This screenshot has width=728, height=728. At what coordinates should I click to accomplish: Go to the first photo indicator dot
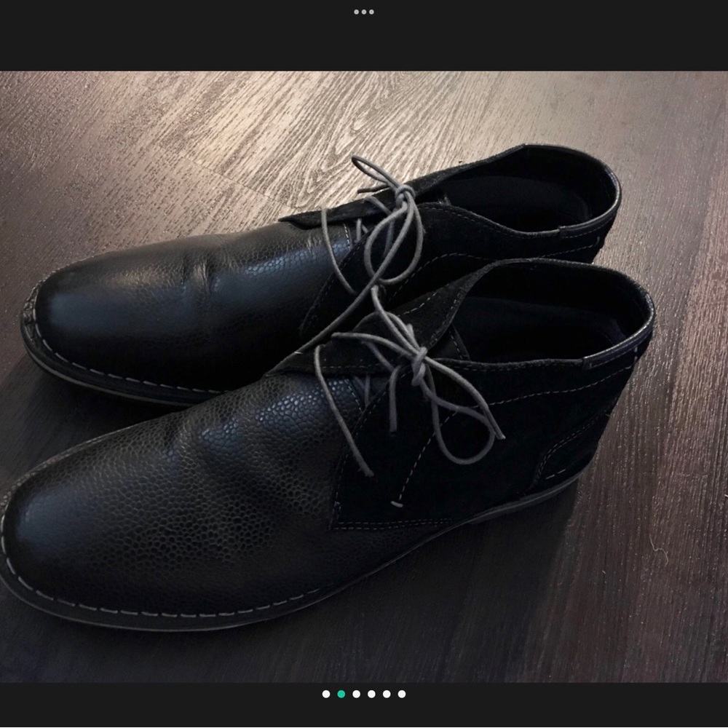point(326,694)
